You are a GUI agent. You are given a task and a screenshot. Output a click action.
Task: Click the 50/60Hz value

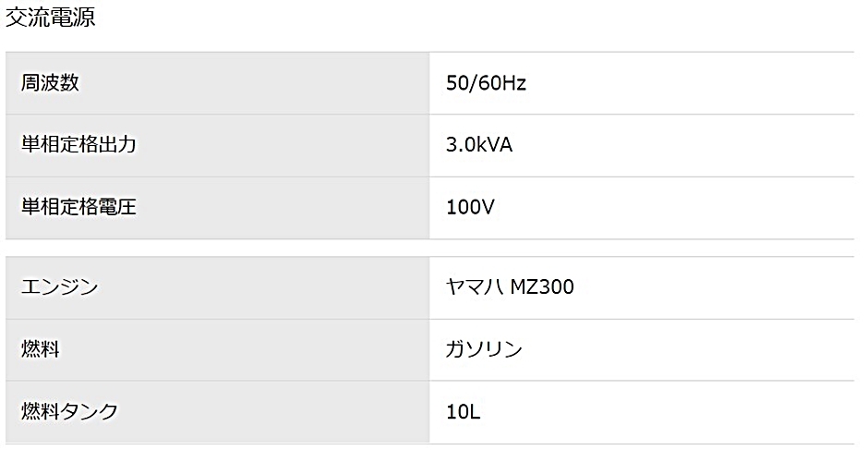point(486,83)
